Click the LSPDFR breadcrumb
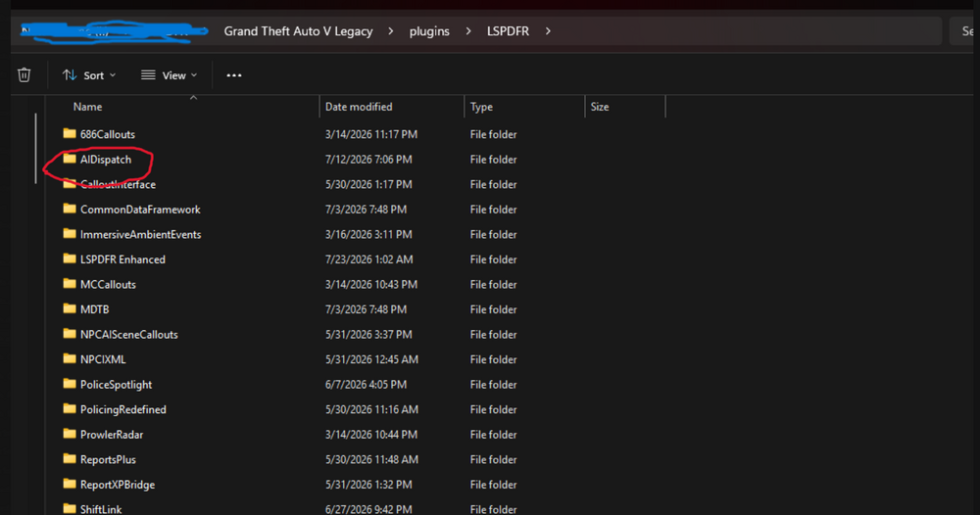This screenshot has width=980, height=515. click(x=508, y=31)
